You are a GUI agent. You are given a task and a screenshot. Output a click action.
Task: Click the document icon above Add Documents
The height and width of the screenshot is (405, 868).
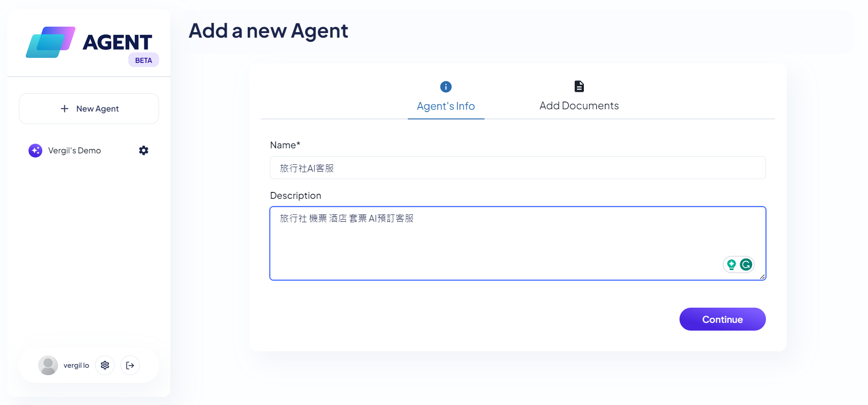click(x=579, y=86)
